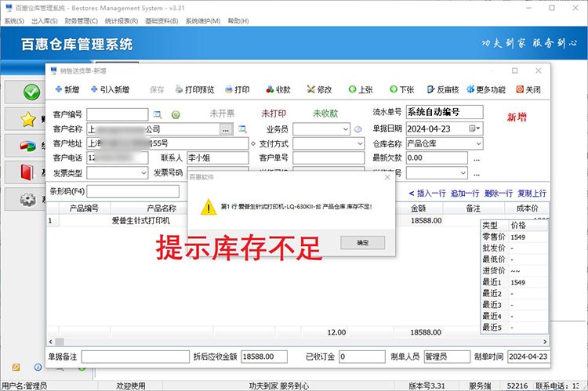Click the ellipsis button in 客户名称 field
Image resolution: width=588 pixels, height=391 pixels.
click(226, 130)
